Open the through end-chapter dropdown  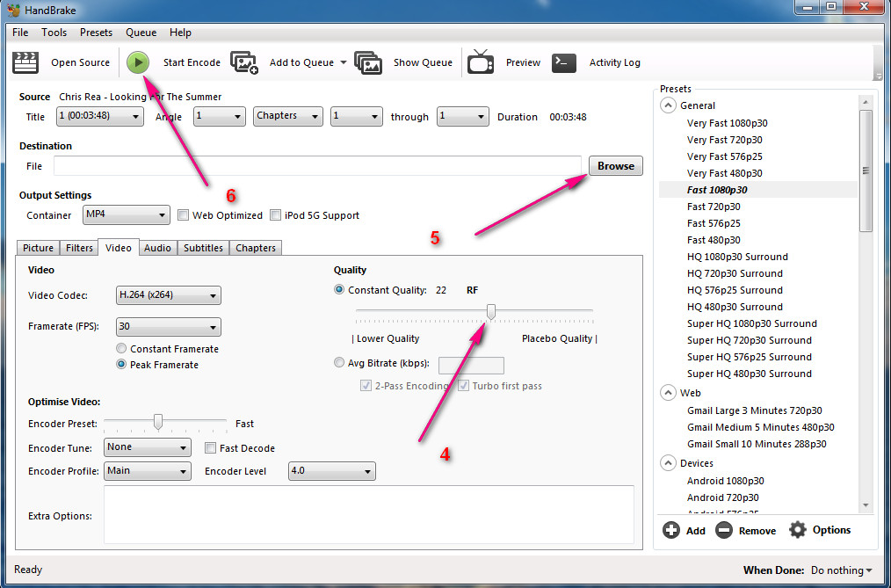coord(462,117)
